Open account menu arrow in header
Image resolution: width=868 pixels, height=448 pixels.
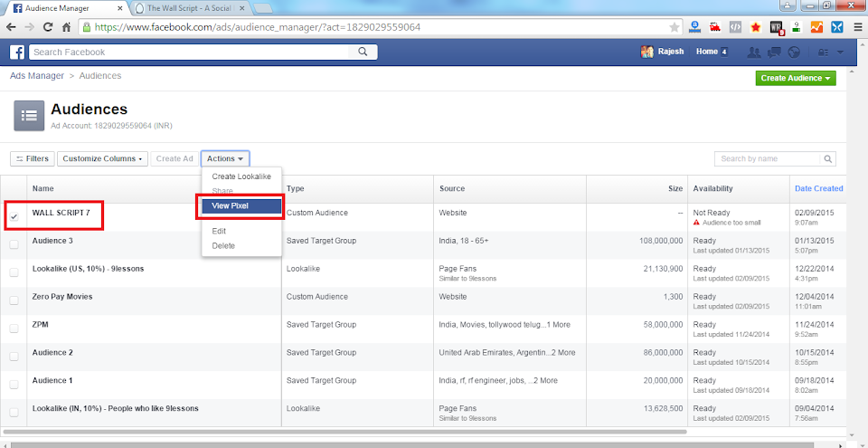point(840,52)
